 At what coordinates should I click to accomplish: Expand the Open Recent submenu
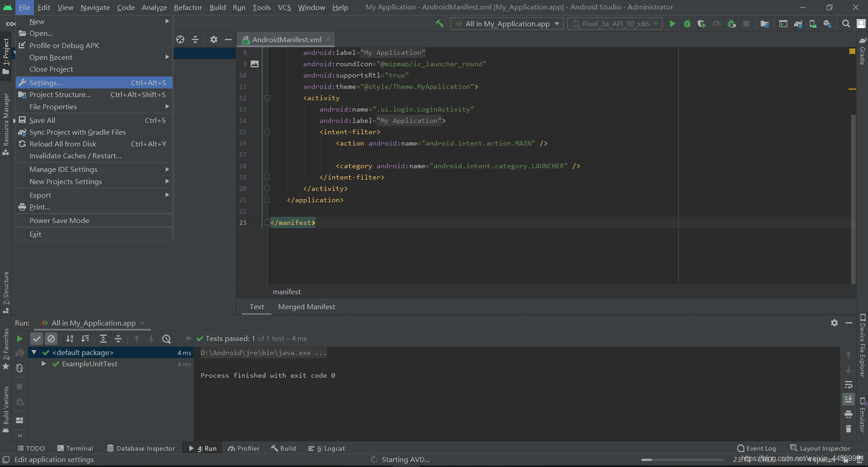click(x=94, y=58)
